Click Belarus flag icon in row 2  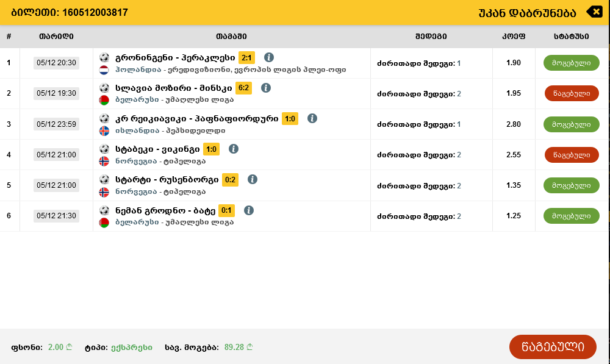coord(104,100)
